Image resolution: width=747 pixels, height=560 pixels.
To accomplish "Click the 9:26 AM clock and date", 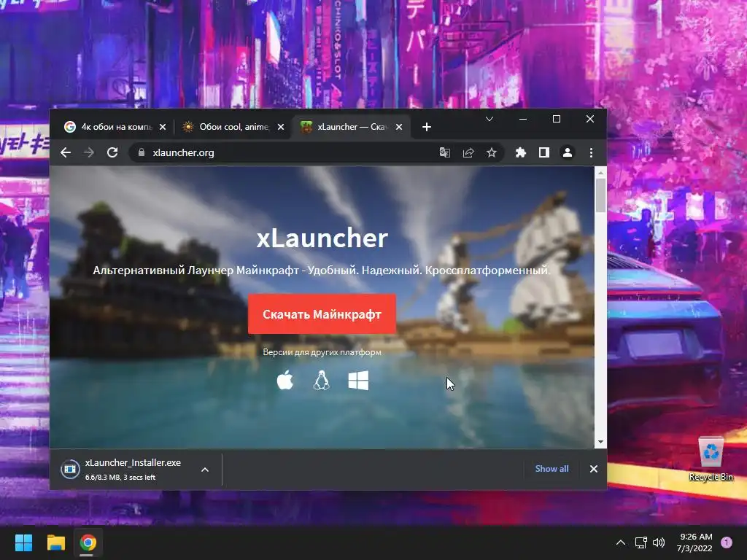I will (x=694, y=542).
